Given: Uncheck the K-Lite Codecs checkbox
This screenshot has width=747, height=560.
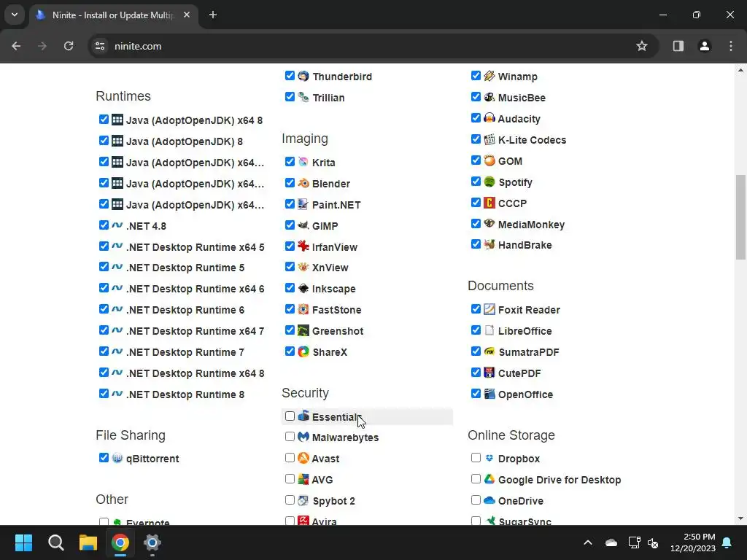Looking at the screenshot, I should pos(476,139).
